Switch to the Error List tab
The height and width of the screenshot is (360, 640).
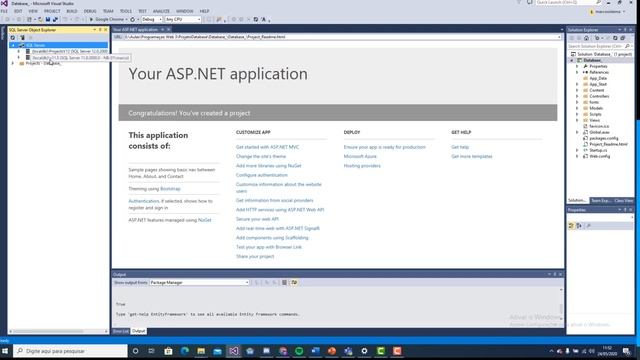click(x=120, y=331)
